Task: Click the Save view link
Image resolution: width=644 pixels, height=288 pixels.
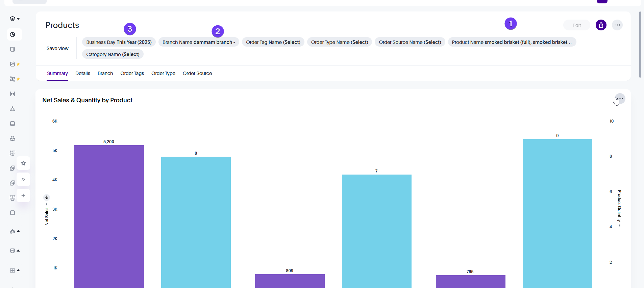Action: [x=57, y=48]
